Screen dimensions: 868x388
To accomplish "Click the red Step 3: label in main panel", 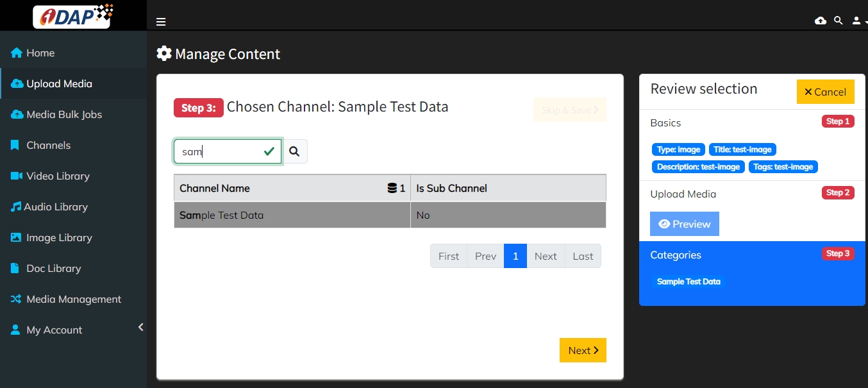I will [199, 108].
